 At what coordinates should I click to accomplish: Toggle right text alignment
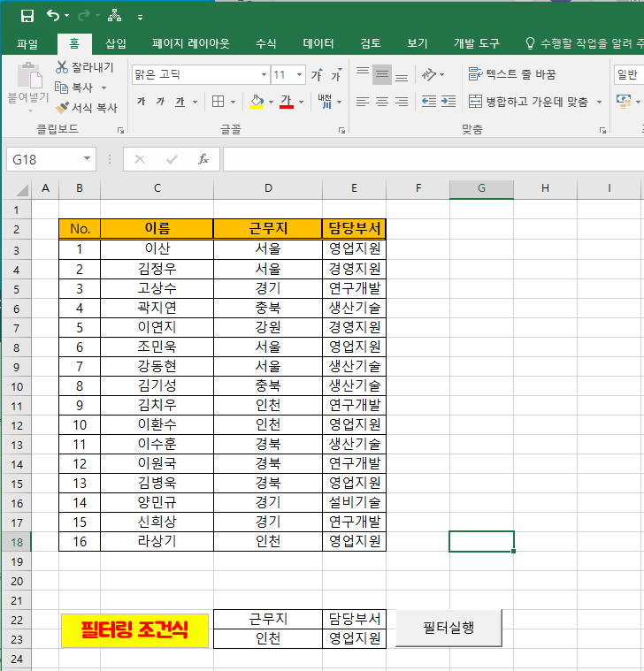point(402,102)
